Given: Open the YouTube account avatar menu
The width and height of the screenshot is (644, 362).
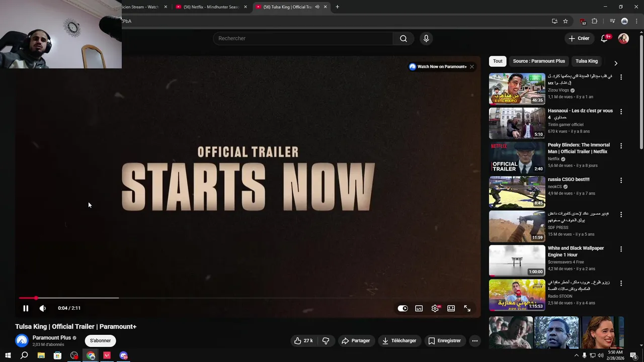Looking at the screenshot, I should pos(623,39).
